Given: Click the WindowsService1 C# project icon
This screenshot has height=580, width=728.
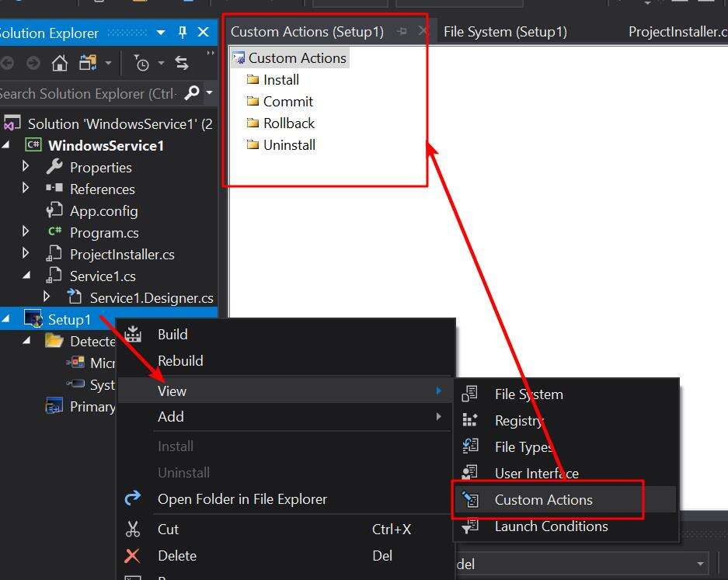Looking at the screenshot, I should pyautogui.click(x=33, y=144).
